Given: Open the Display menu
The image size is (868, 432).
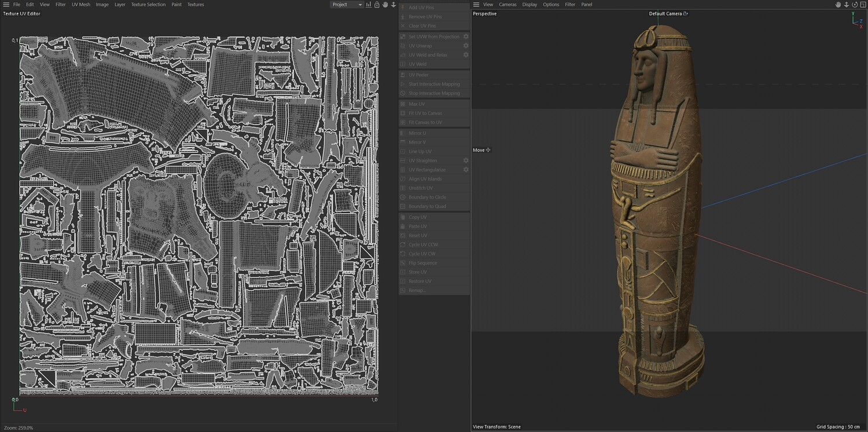Looking at the screenshot, I should coord(529,5).
